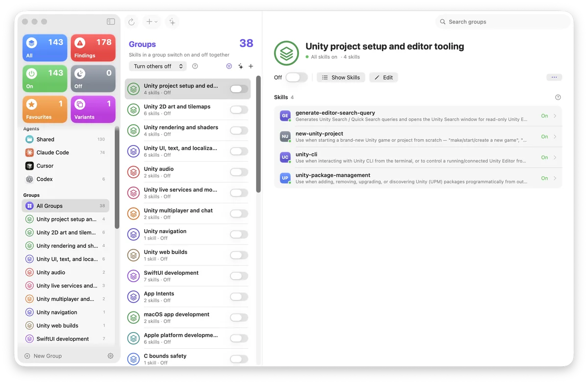Click Unity navigation icon in sidebar
This screenshot has height=384, width=588.
29,312
